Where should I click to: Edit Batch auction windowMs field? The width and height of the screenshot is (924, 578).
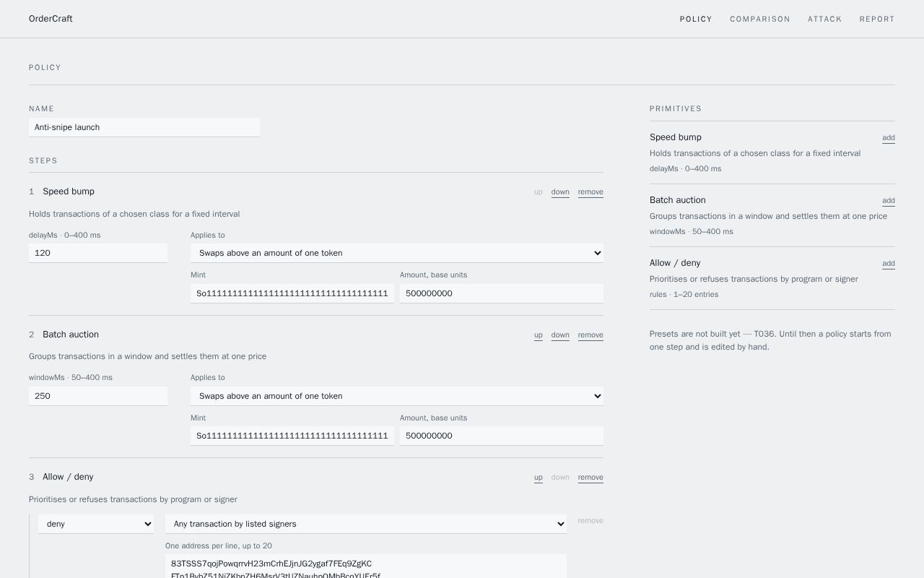pos(98,396)
